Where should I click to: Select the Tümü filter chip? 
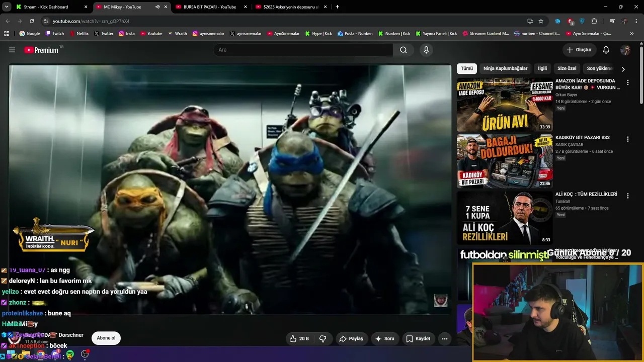[x=467, y=68]
